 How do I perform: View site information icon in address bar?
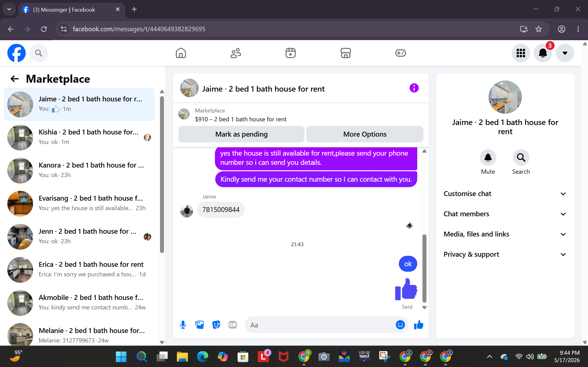point(64,29)
